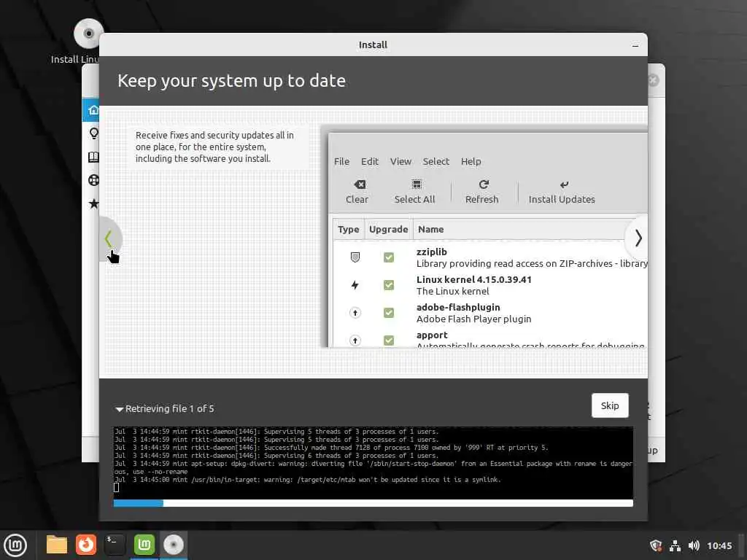The height and width of the screenshot is (560, 747).
Task: Open update manager shield tray icon
Action: click(656, 545)
